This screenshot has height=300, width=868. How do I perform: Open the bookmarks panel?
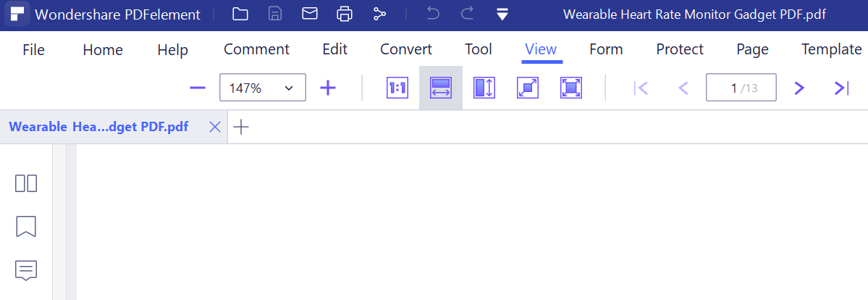click(x=26, y=226)
